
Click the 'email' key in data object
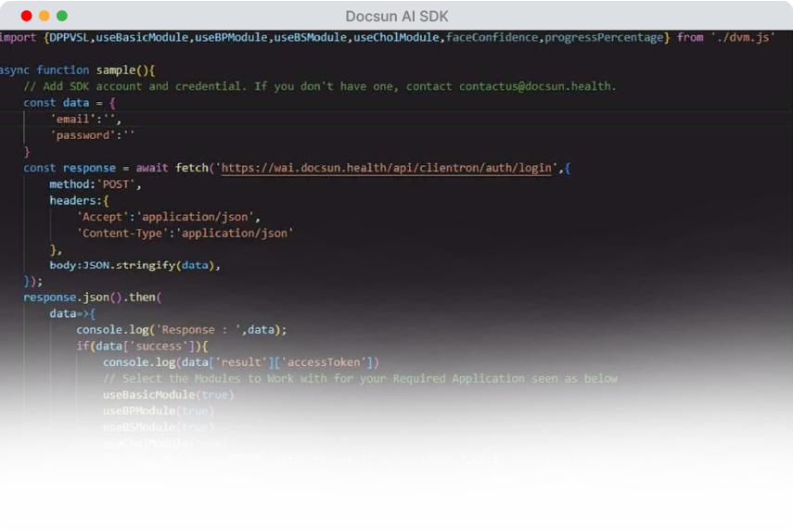pyautogui.click(x=73, y=120)
